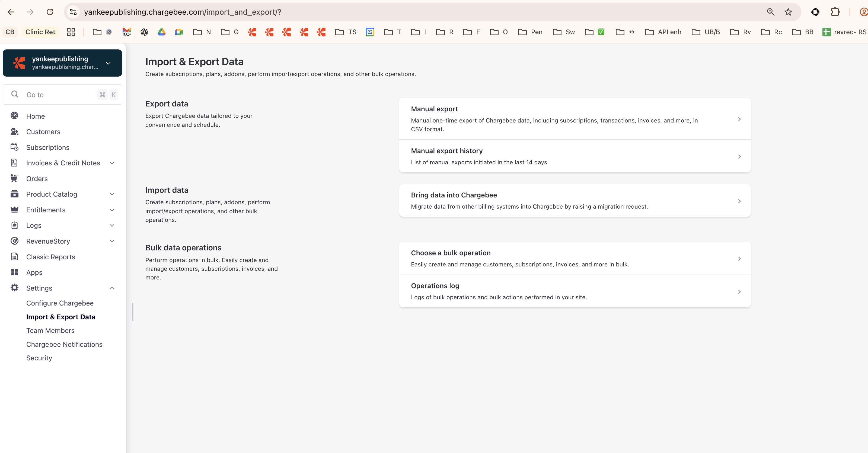
Task: Click the search magnifier in the Go to bar
Action: point(15,94)
